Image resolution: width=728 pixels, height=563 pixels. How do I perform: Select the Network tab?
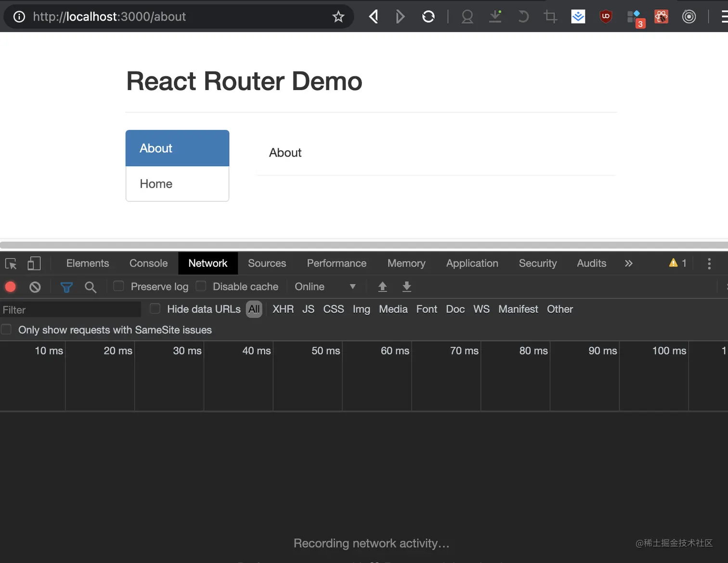[x=208, y=263]
